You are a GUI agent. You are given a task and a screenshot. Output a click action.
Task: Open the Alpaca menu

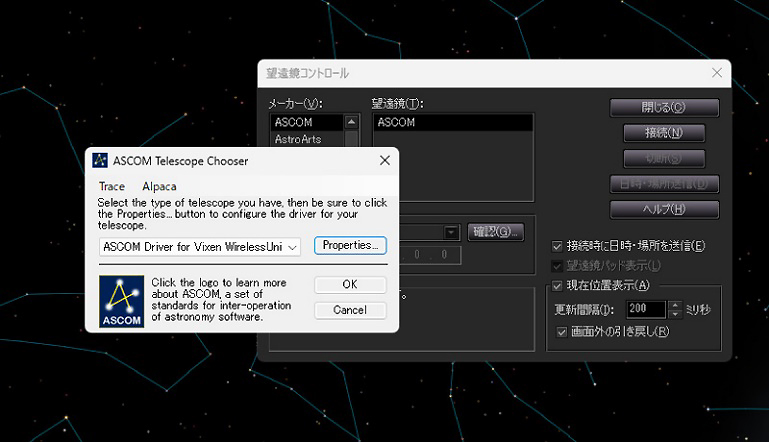point(159,186)
